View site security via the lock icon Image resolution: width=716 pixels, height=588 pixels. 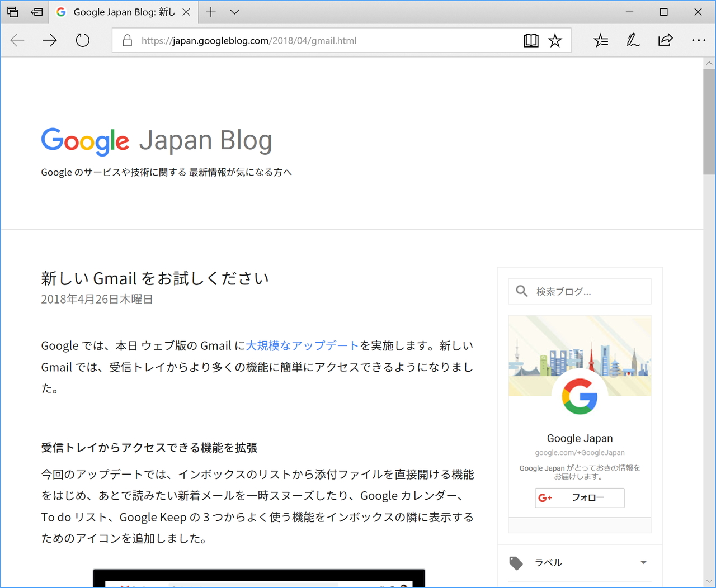pos(126,40)
